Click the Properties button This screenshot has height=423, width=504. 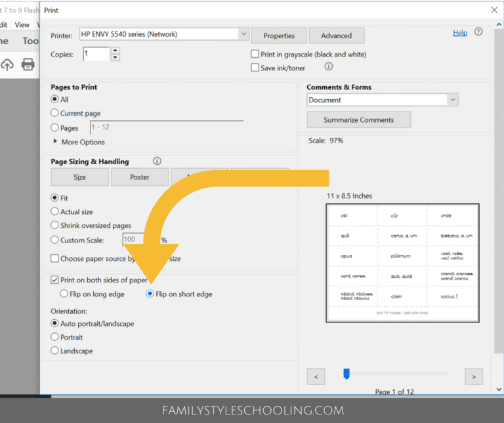tap(279, 35)
